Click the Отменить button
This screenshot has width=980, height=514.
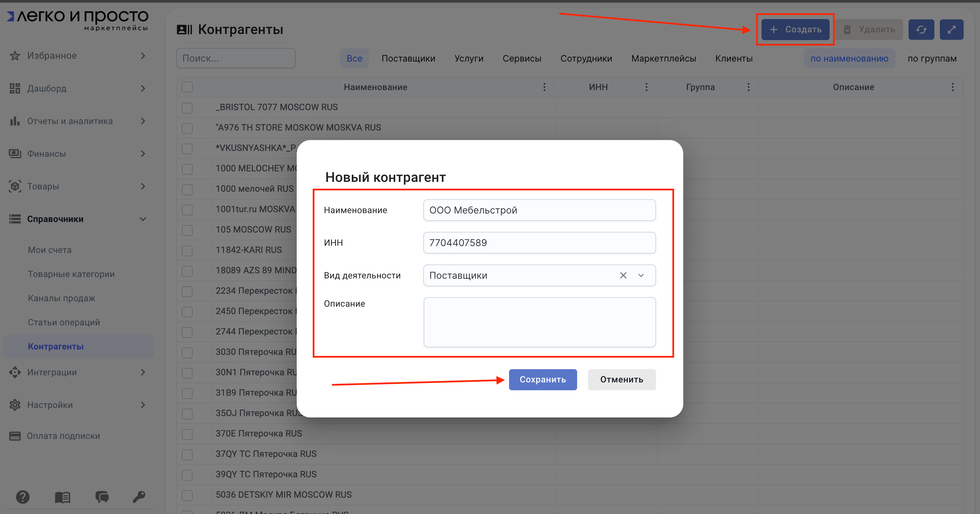621,379
